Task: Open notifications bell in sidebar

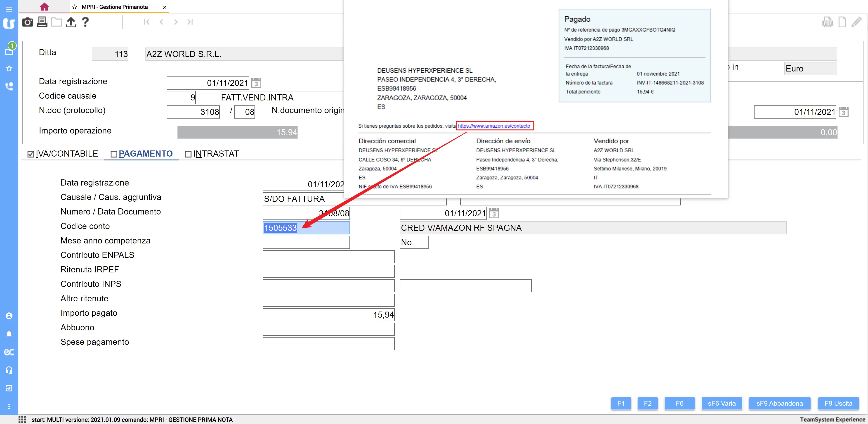Action: (9, 334)
